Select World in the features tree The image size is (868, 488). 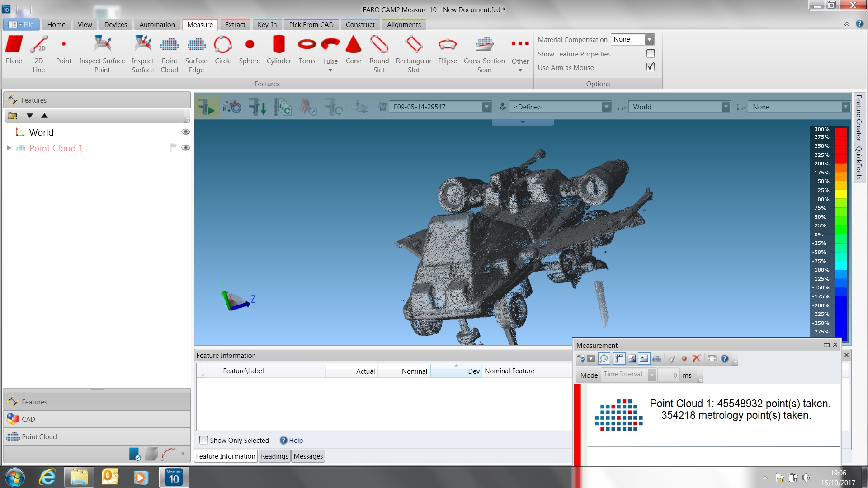[x=41, y=132]
